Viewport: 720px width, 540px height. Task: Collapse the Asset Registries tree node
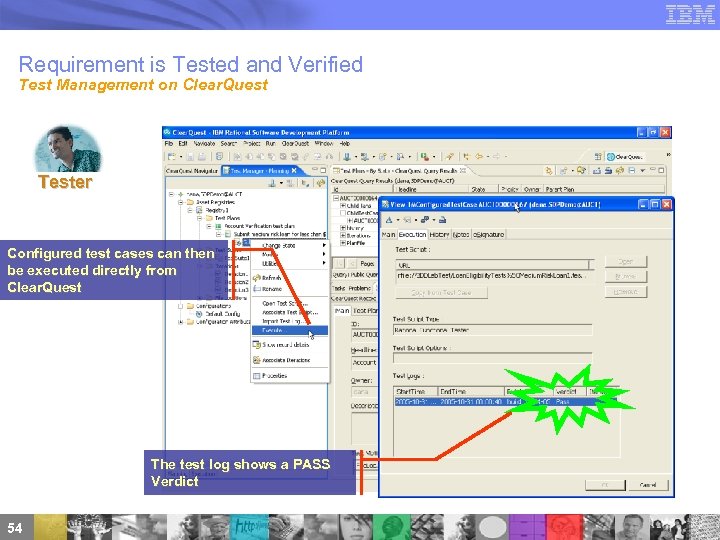[x=181, y=202]
